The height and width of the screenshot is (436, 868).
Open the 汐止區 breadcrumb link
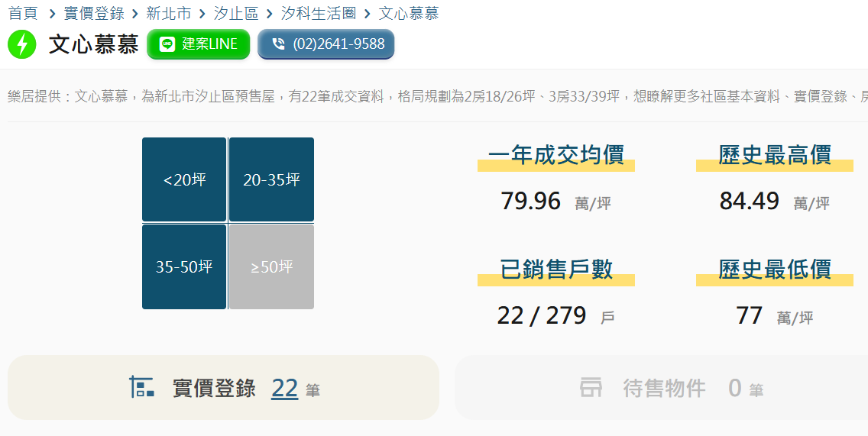tap(236, 13)
